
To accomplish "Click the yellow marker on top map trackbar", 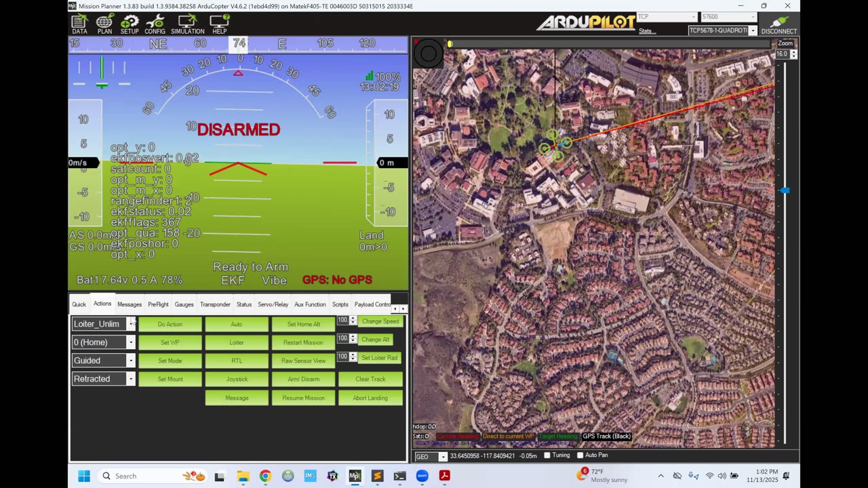I will tap(449, 44).
